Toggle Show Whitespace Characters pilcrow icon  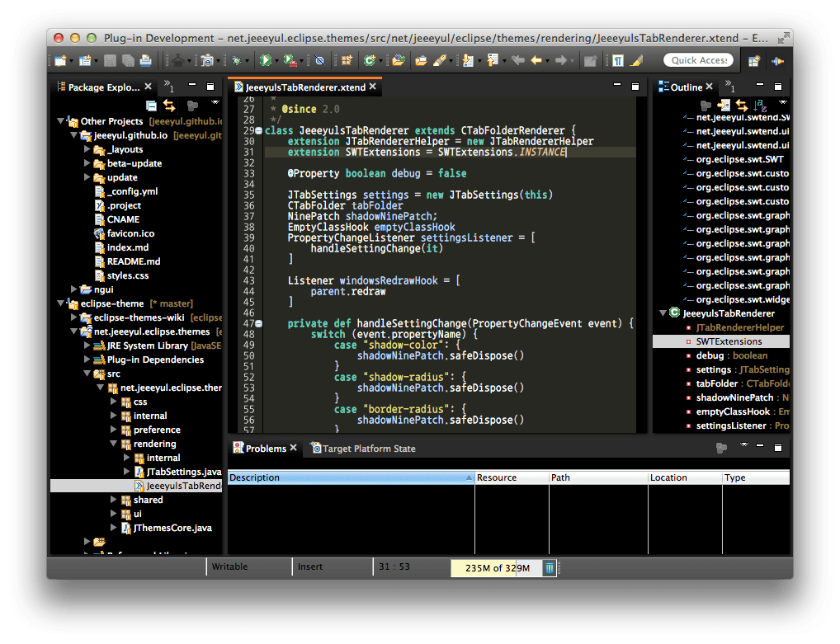point(617,60)
